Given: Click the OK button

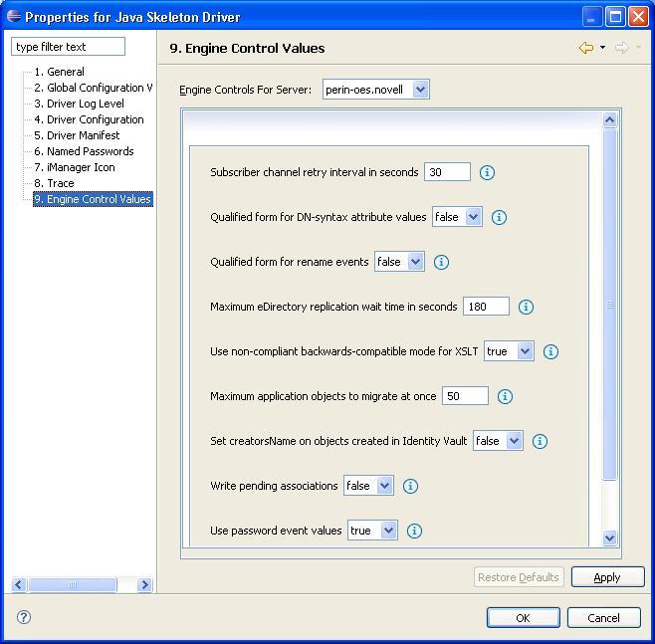Looking at the screenshot, I should click(x=523, y=618).
